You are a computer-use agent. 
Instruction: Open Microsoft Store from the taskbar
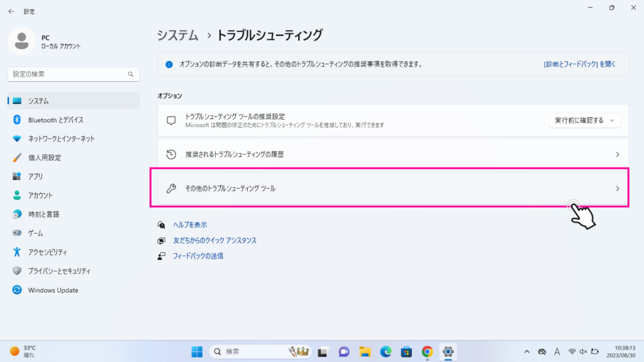point(406,351)
